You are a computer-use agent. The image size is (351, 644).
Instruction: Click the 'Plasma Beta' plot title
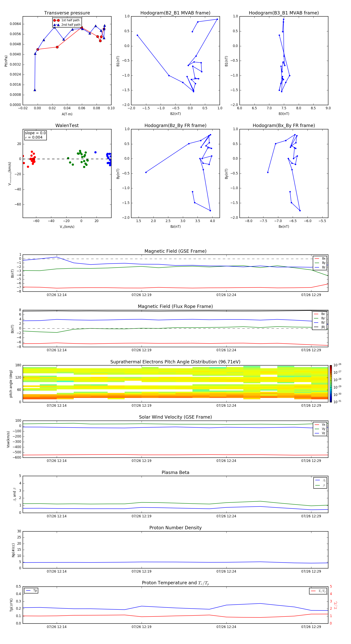[175, 472]
